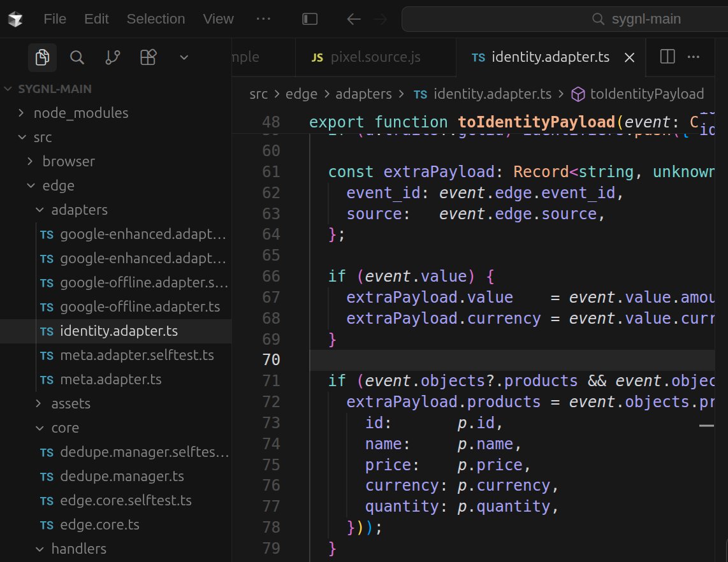728x562 pixels.
Task: Click the sygnl-main command search box
Action: (565, 19)
